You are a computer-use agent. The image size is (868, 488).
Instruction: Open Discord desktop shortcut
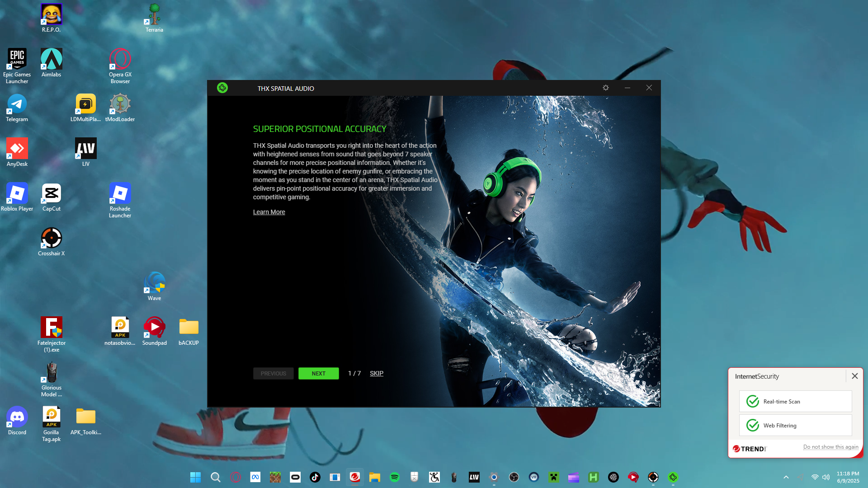pyautogui.click(x=17, y=420)
